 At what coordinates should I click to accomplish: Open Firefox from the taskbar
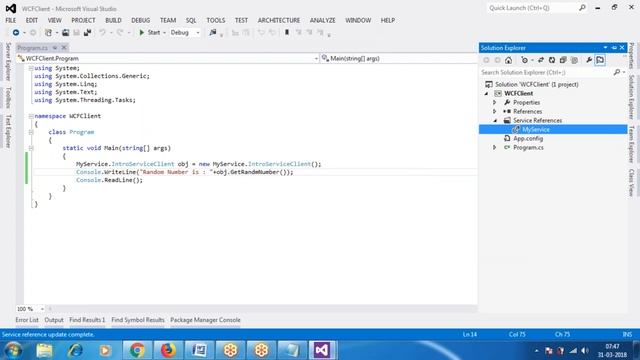[168, 350]
